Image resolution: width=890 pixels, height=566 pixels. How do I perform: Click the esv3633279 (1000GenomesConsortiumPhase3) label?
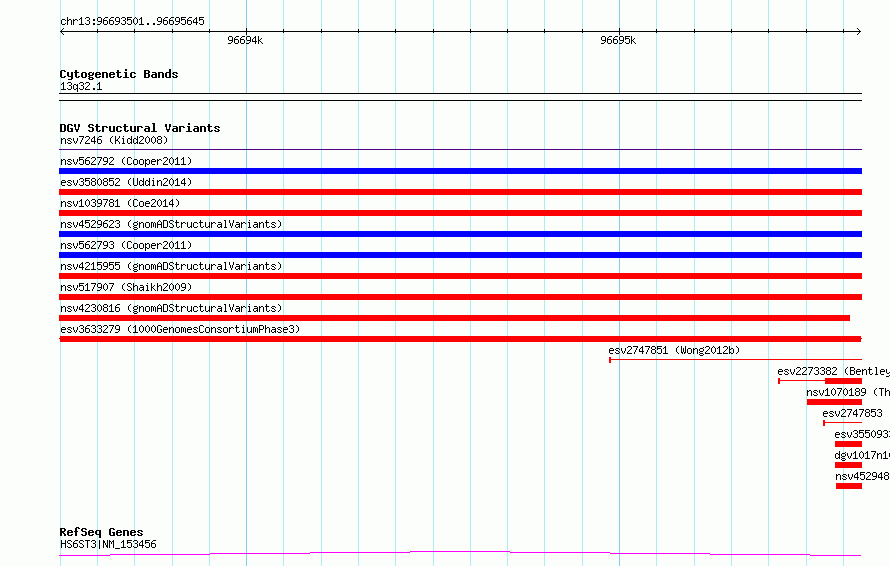tap(180, 329)
